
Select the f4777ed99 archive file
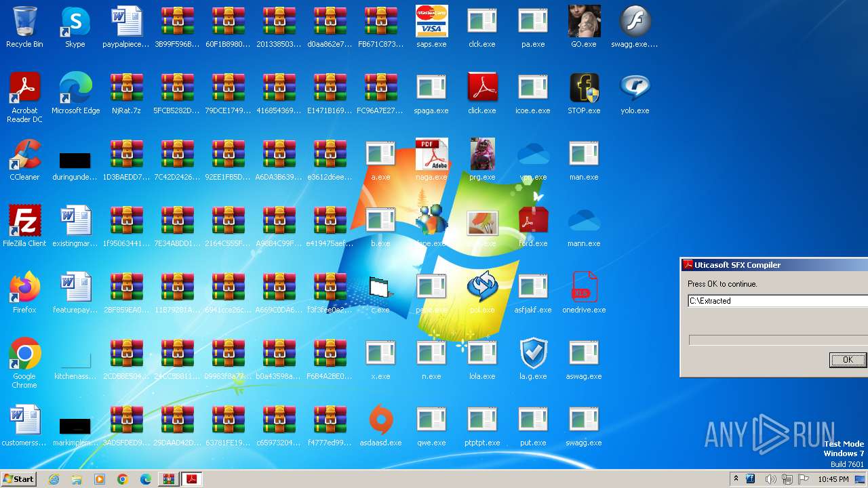330,420
